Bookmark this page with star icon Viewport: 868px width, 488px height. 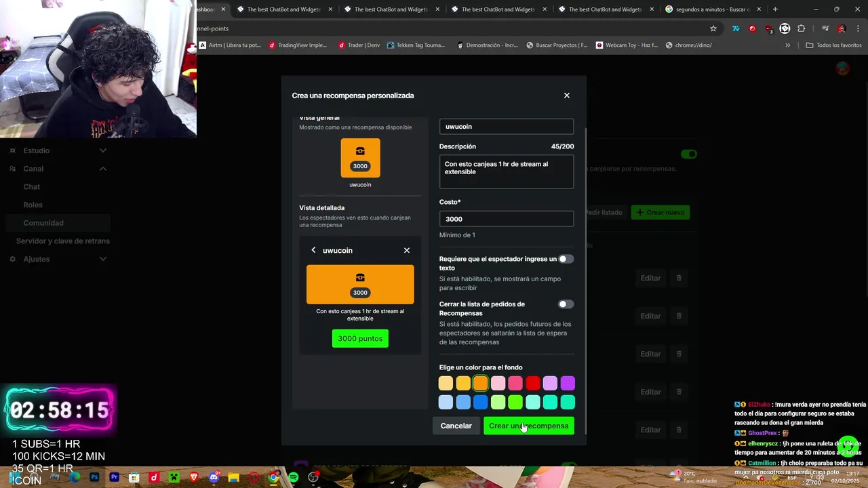click(713, 28)
